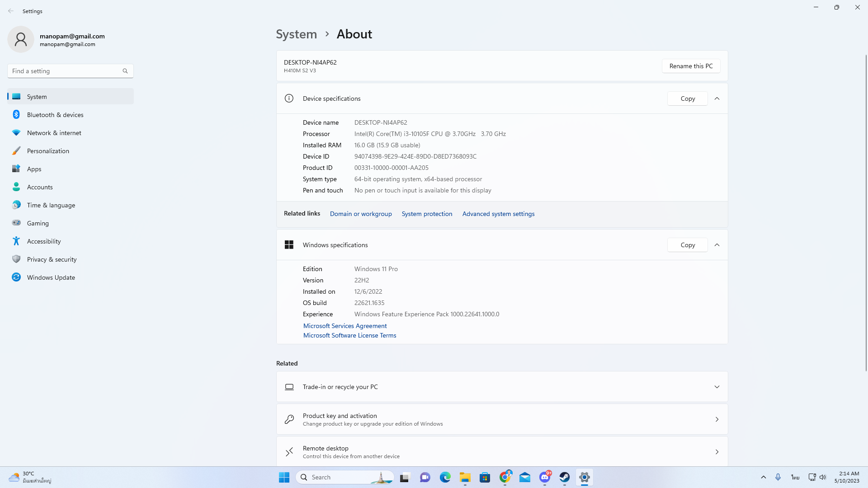Copy the Windows specifications

pos(688,245)
